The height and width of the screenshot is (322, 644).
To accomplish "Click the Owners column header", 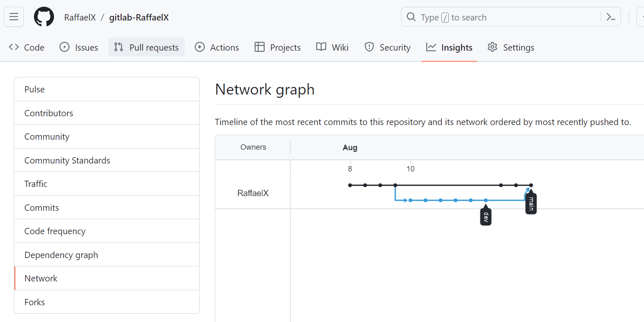I will tap(253, 147).
